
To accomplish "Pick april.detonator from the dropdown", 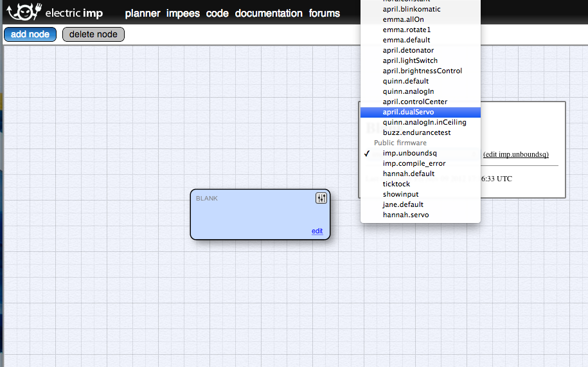I will click(420, 50).
